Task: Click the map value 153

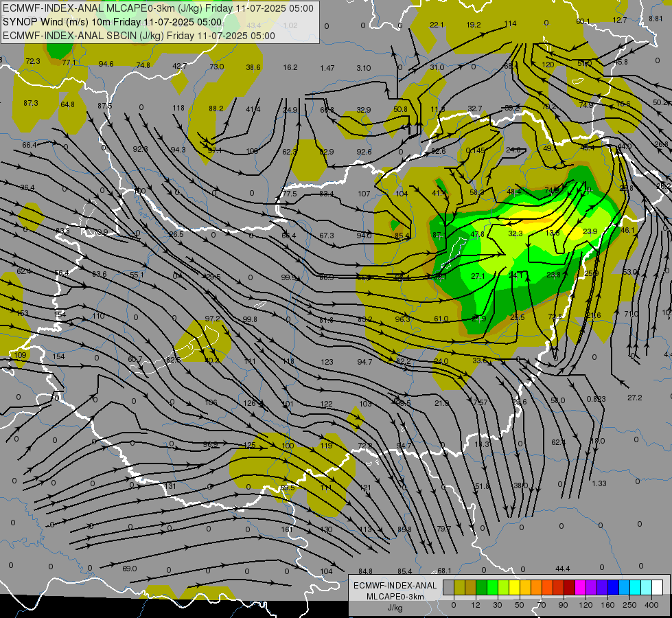Action: point(22,313)
